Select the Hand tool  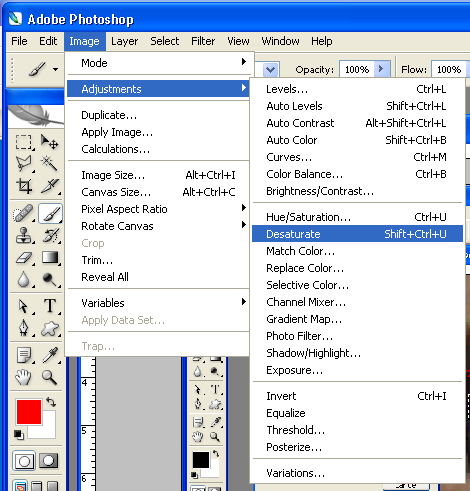coord(24,377)
